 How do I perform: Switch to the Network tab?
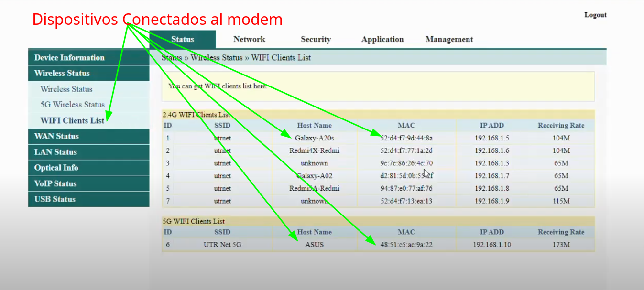(x=249, y=39)
